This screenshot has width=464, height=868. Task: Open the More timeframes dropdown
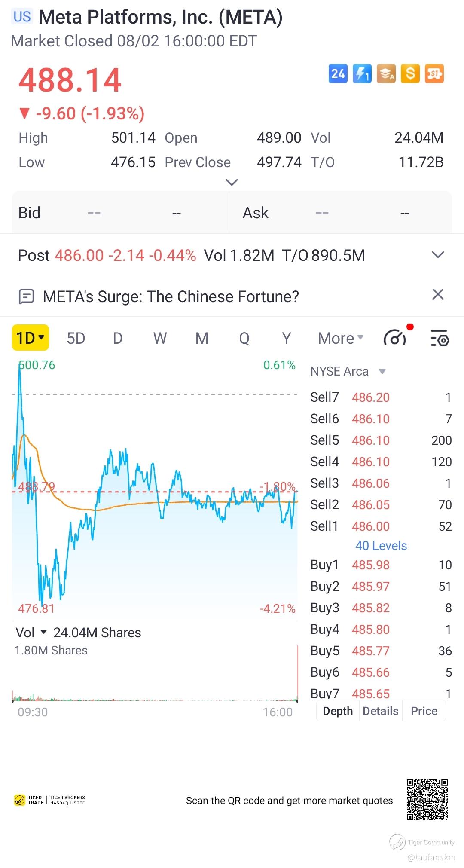(340, 338)
